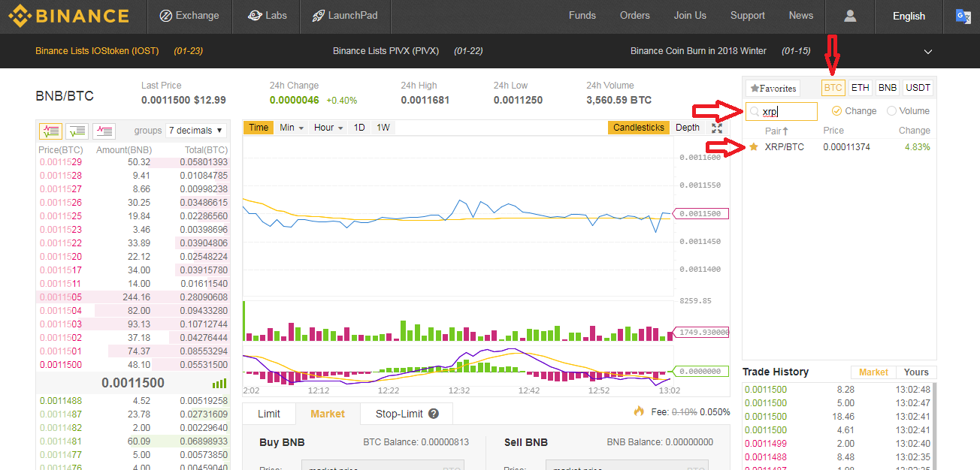The height and width of the screenshot is (470, 980).
Task: Click the BTC Balance value
Action: coord(444,442)
